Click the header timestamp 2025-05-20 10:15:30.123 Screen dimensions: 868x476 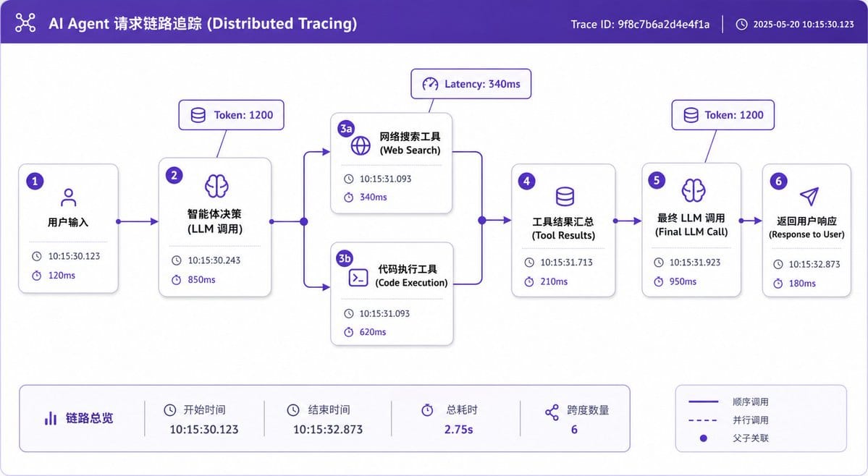point(804,25)
